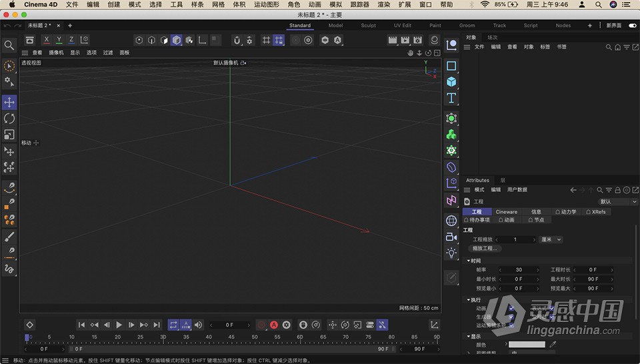The height and width of the screenshot is (364, 640).
Task: Select the paint brush tool
Action: click(9, 236)
